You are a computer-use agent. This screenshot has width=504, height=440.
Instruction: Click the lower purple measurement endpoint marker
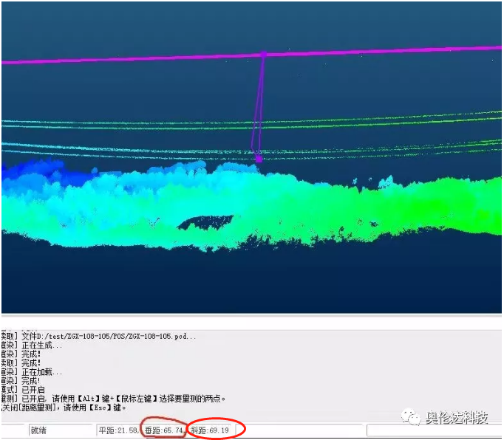click(258, 158)
